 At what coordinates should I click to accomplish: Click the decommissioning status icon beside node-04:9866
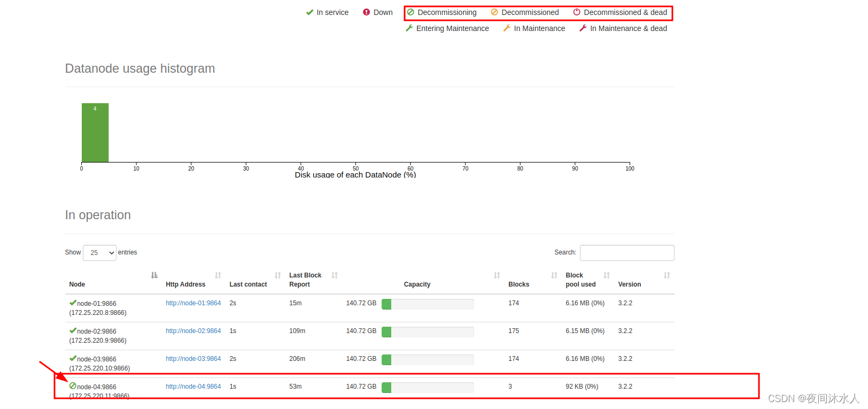(73, 386)
